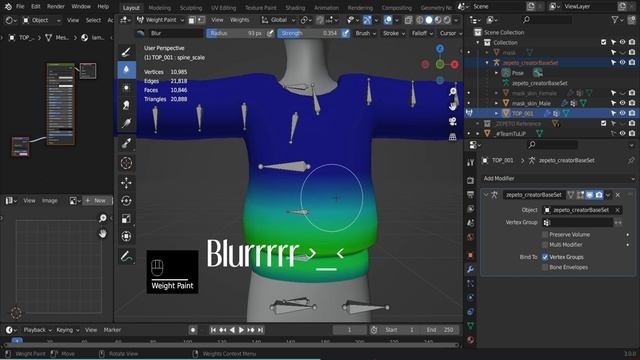Image resolution: width=640 pixels, height=360 pixels.
Task: Open the Object Data green triangle tab
Action: [471, 326]
